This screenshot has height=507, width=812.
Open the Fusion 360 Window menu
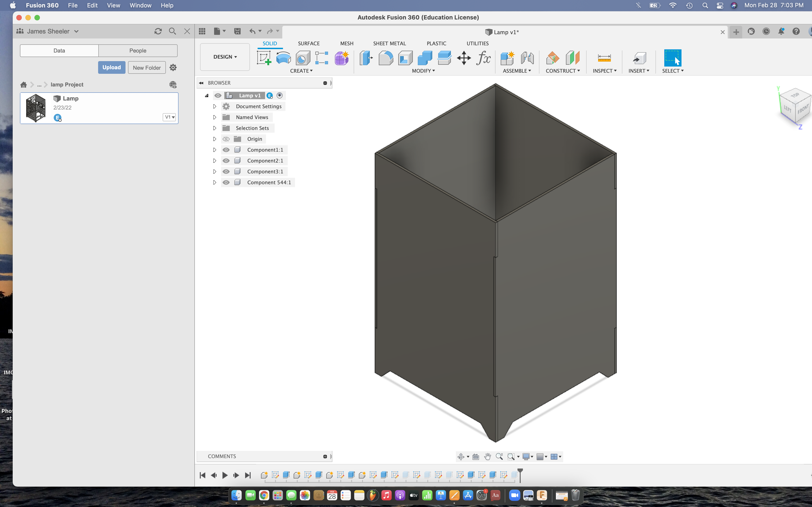click(x=140, y=5)
